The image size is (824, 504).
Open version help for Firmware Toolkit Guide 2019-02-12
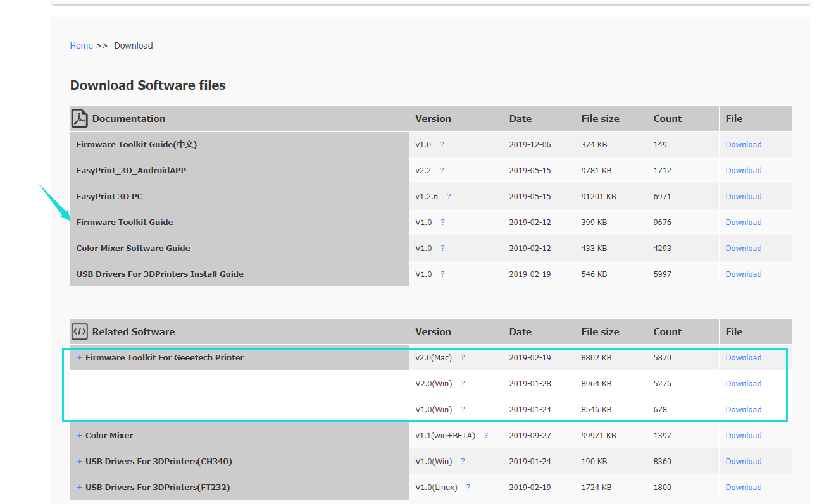click(x=442, y=223)
